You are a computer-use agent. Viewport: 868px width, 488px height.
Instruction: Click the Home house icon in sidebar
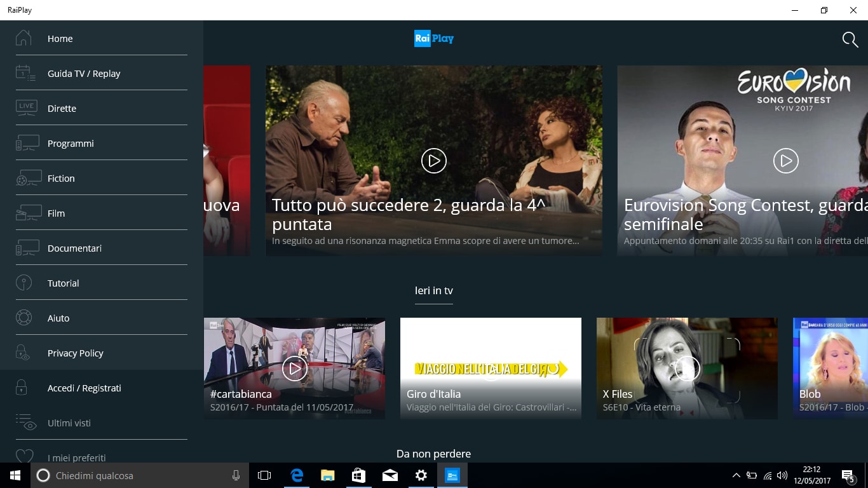[24, 38]
